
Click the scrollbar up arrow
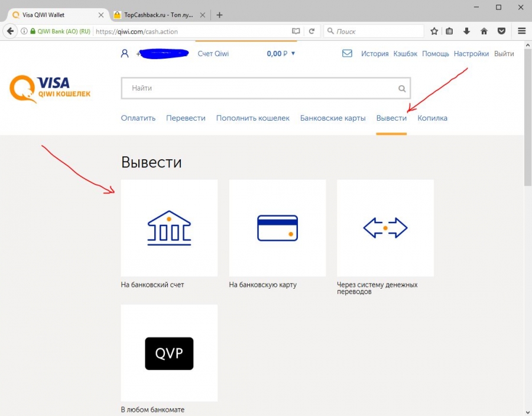528,45
